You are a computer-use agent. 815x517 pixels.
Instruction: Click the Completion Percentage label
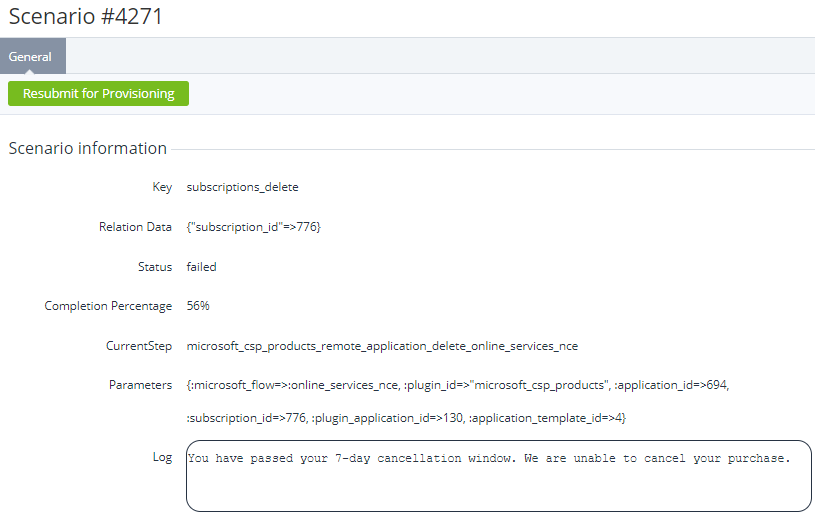108,306
